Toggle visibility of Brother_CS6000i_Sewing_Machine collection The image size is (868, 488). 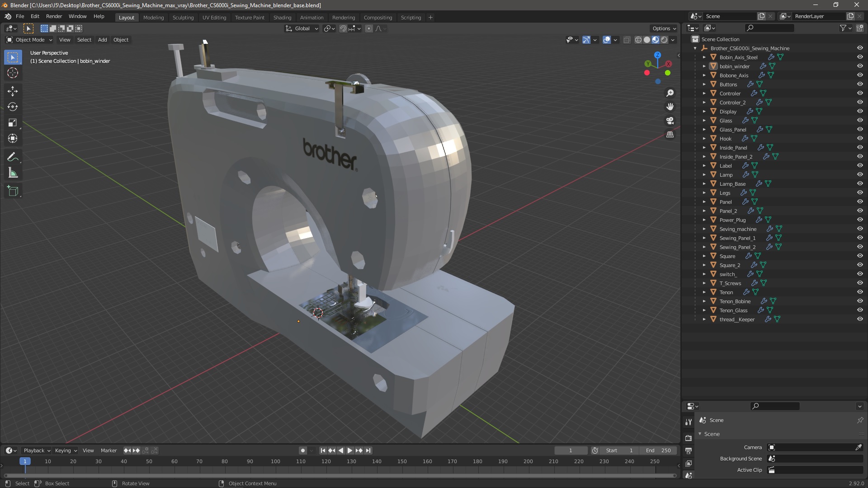[860, 48]
